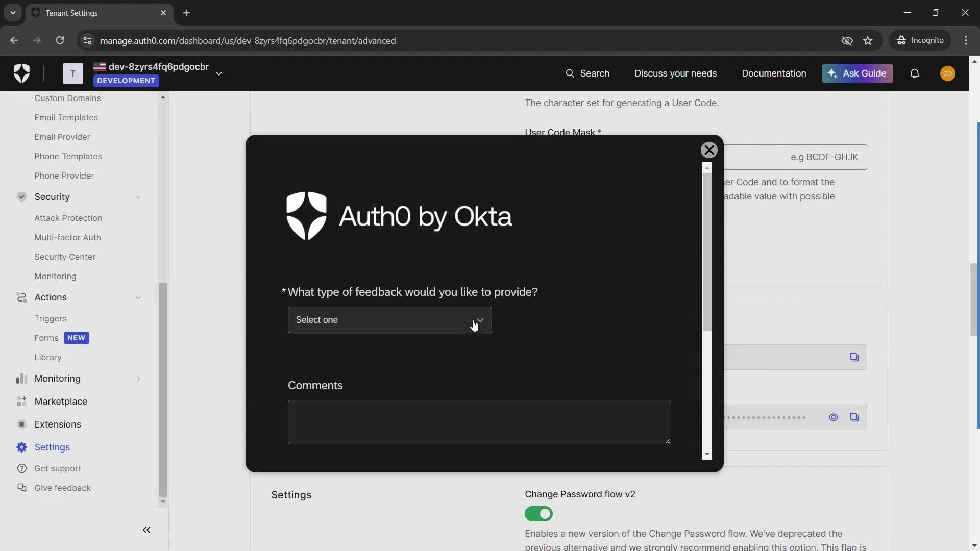980x551 pixels.
Task: Reveal the hidden secret with eye icon
Action: pyautogui.click(x=833, y=417)
